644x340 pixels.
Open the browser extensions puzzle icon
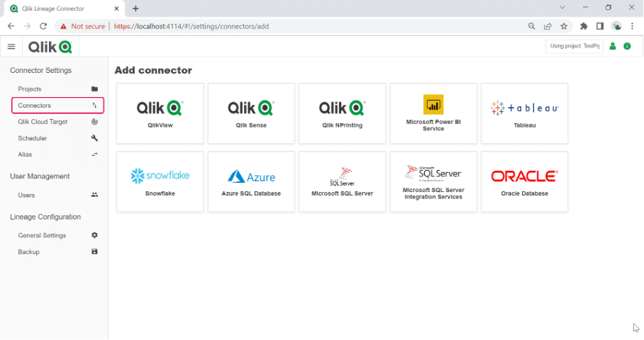[x=584, y=26]
